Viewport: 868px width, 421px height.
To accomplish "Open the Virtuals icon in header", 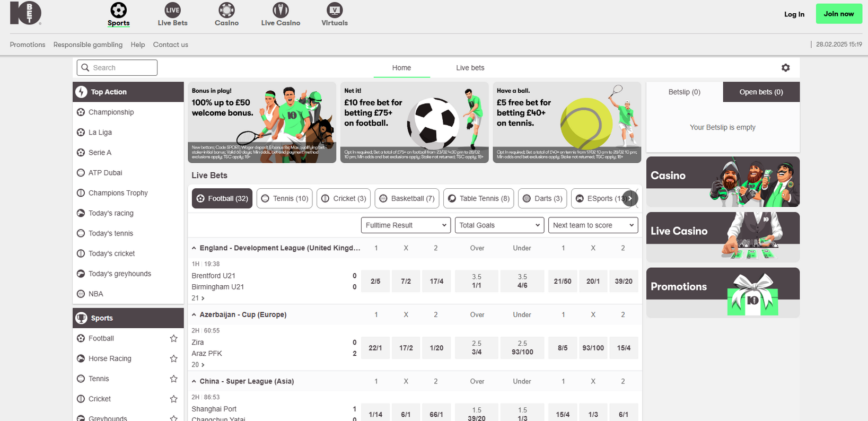I will (x=335, y=10).
